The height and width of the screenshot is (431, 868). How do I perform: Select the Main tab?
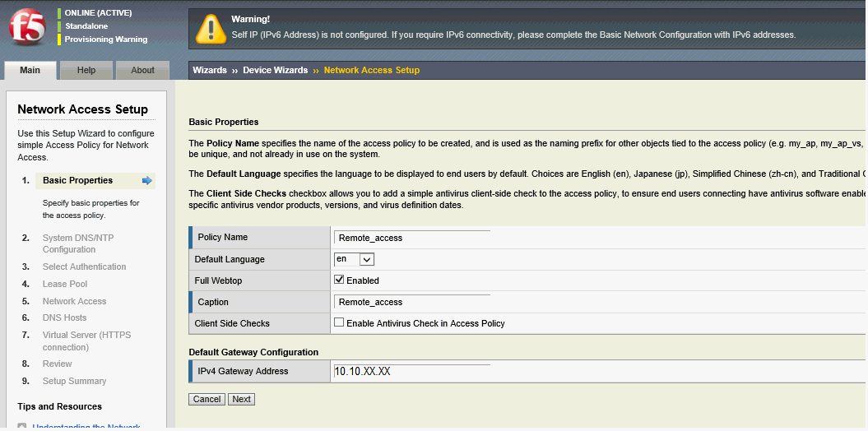[x=30, y=71]
